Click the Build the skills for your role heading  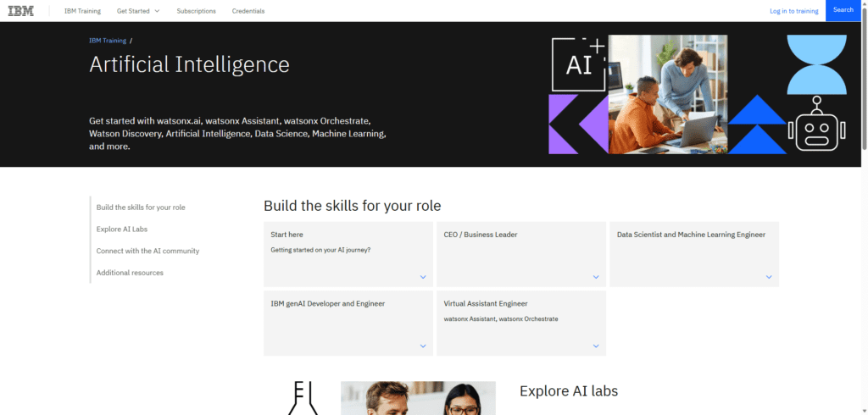(x=352, y=206)
